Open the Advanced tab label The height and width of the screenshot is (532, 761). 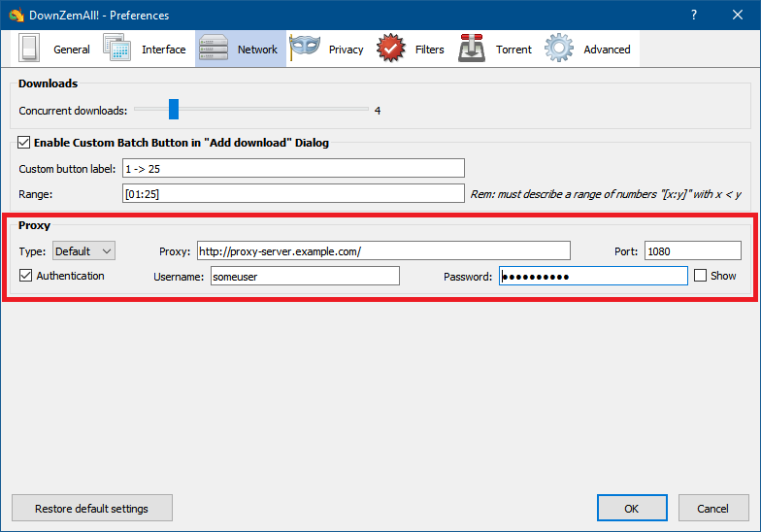pos(607,50)
